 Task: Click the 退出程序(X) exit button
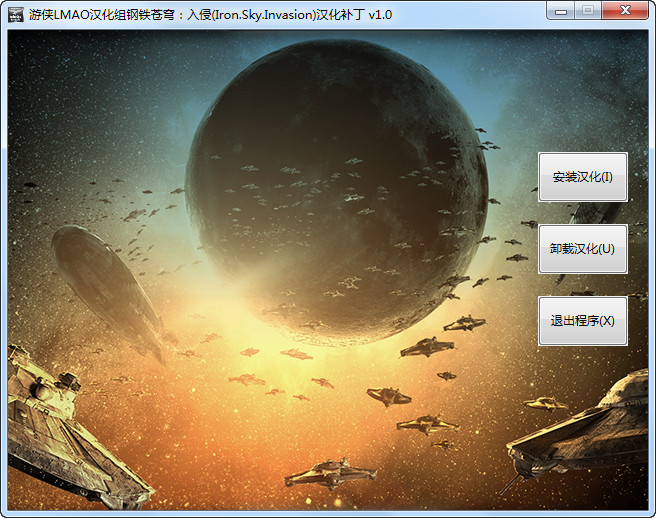click(x=582, y=321)
